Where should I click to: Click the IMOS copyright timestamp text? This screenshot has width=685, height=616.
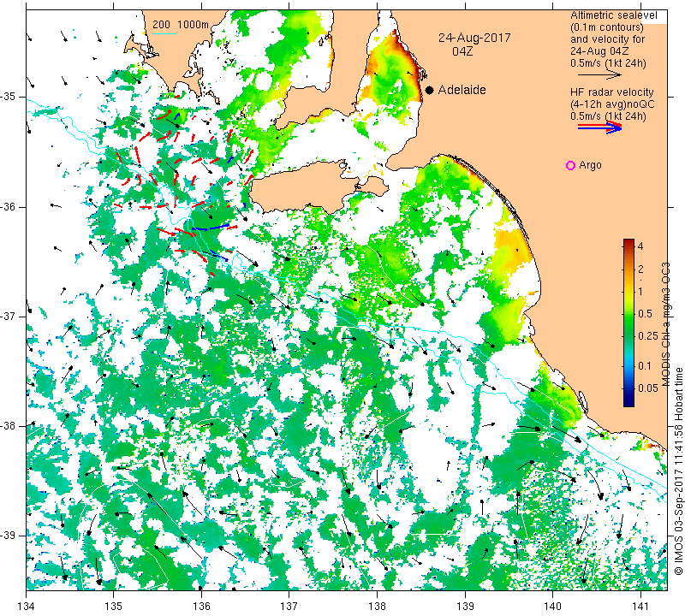click(678, 471)
